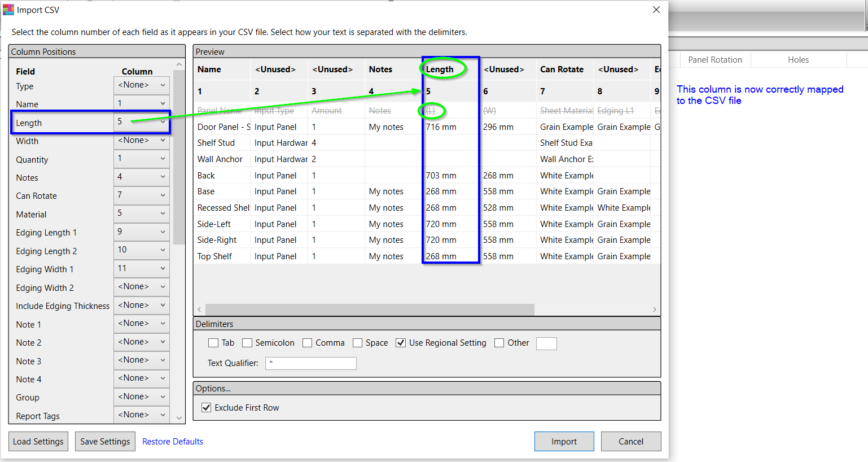Select the Side-Right row name cell
The image size is (868, 462).
(223, 240)
